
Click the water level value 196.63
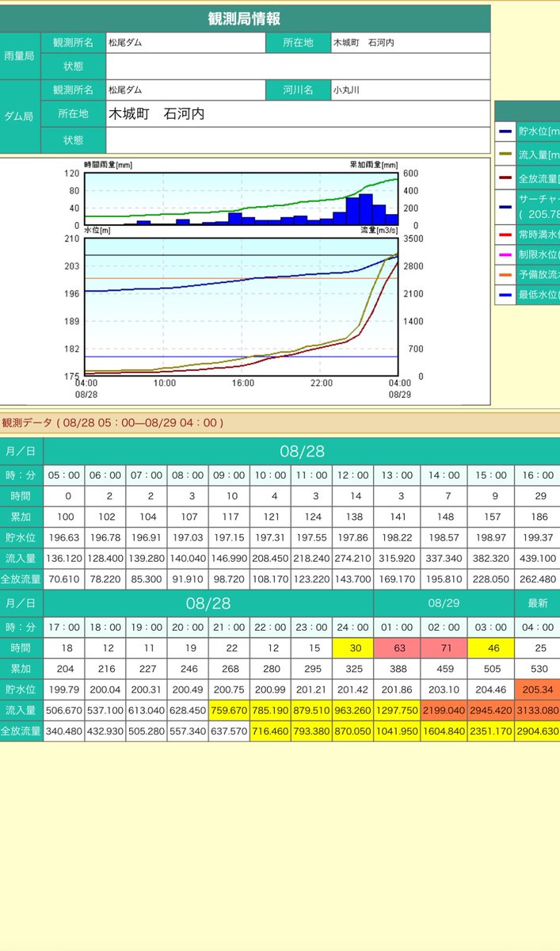coord(65,538)
